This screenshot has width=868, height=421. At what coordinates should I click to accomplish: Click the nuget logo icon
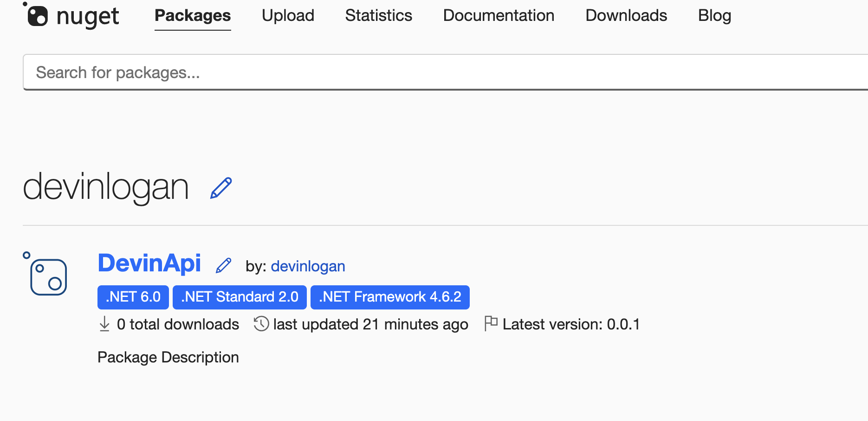[x=39, y=15]
